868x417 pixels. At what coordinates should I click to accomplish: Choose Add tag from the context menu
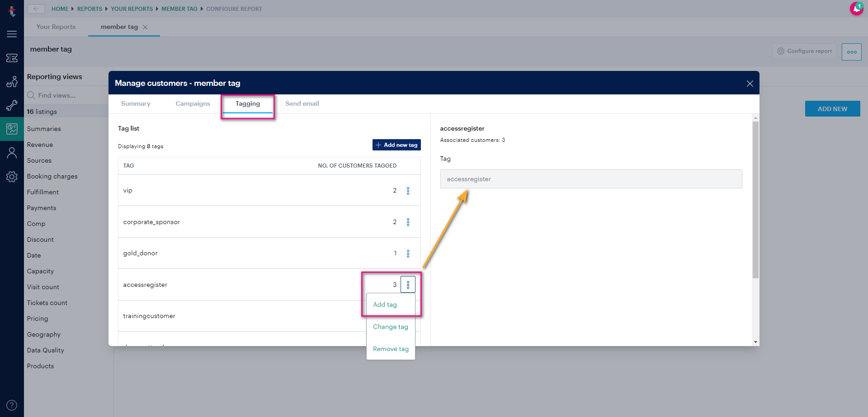[x=385, y=305]
